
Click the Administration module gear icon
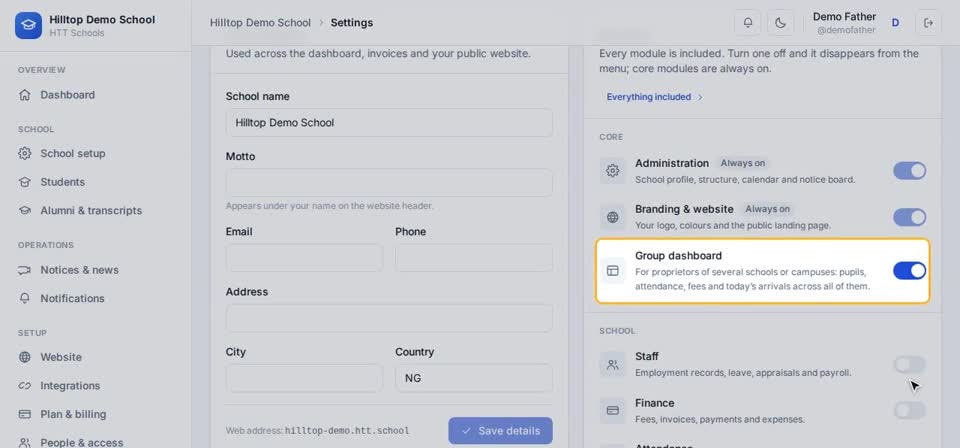coord(612,171)
